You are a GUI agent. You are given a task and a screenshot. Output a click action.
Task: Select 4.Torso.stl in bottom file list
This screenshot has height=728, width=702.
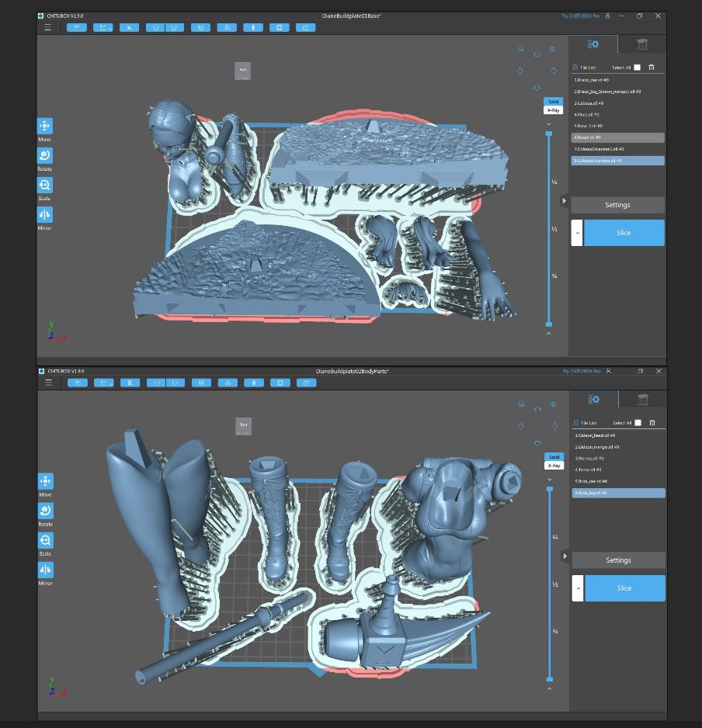[x=618, y=470]
